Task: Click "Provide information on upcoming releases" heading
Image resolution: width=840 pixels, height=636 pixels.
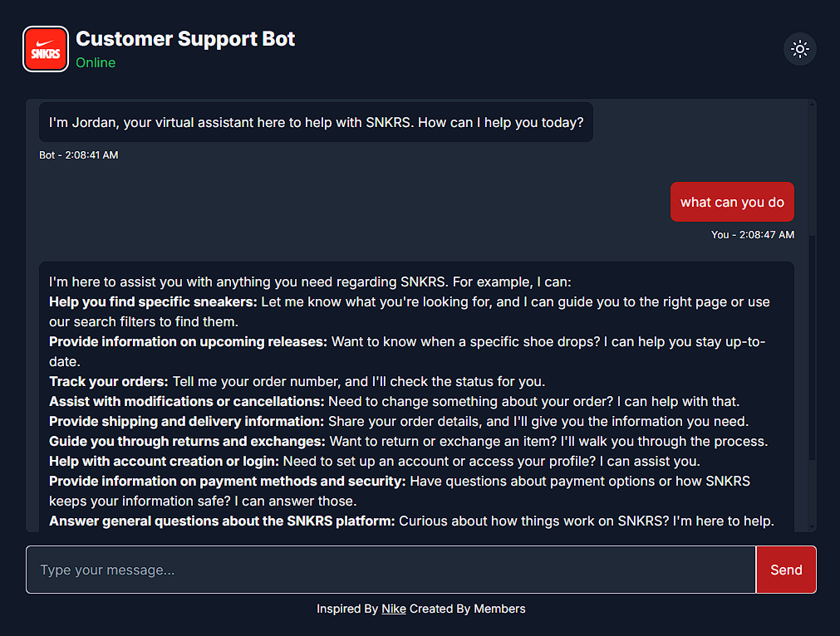Action: [x=188, y=341]
